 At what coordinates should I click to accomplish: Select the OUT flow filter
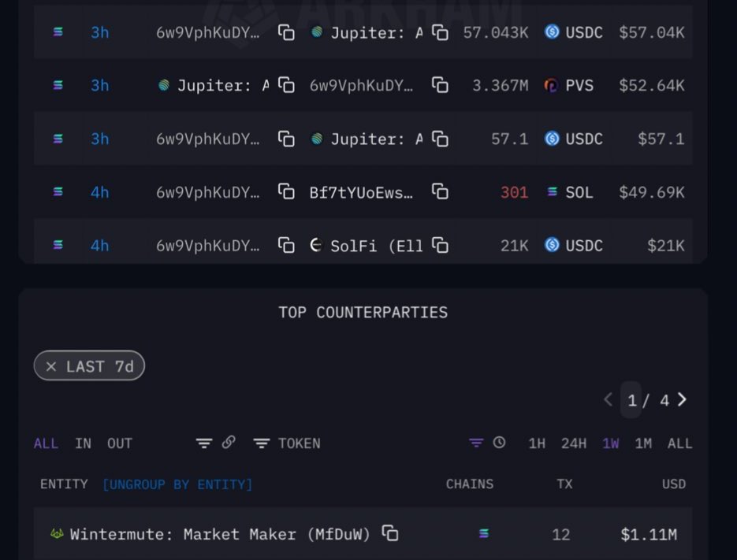119,443
